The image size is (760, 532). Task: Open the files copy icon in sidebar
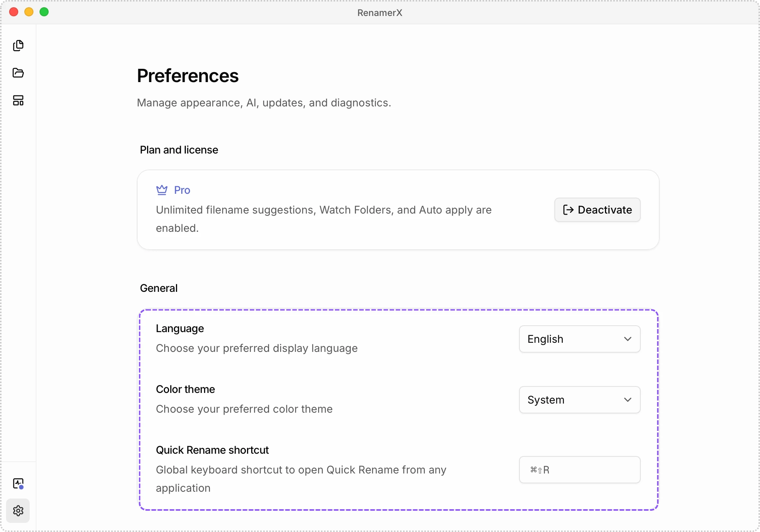tap(18, 46)
